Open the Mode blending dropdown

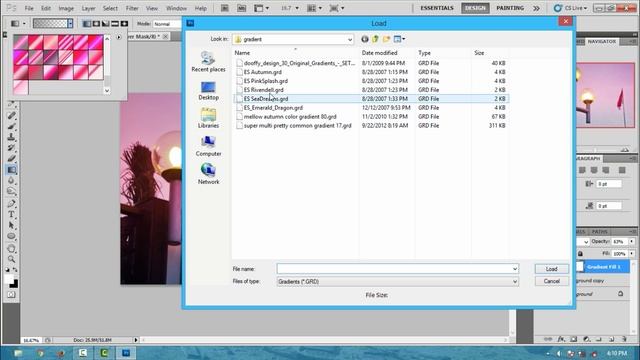coord(167,24)
